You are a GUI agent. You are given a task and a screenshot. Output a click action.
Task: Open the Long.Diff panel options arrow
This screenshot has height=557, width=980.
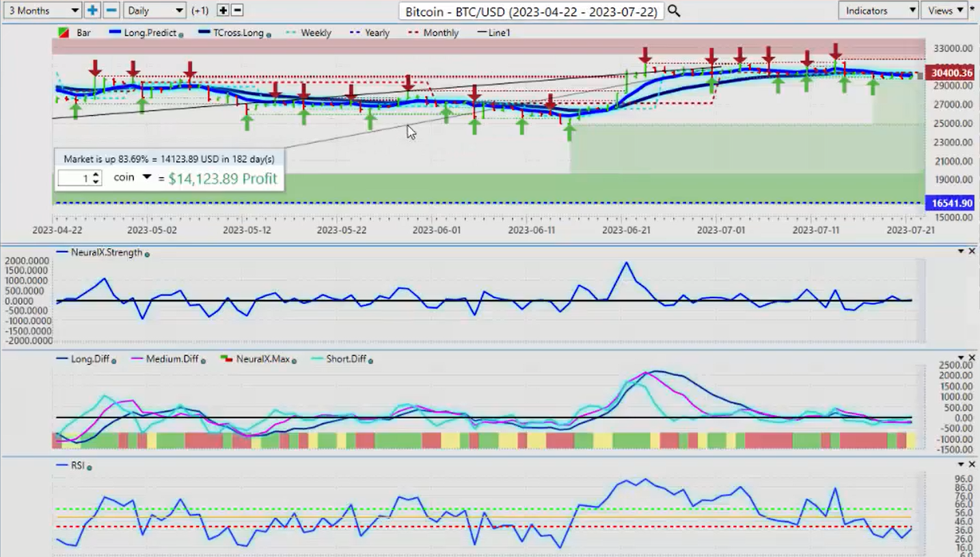pyautogui.click(x=961, y=357)
